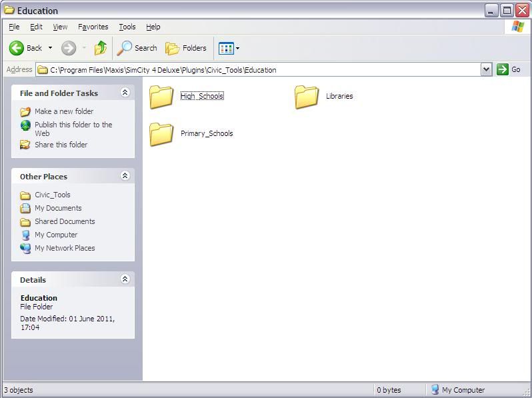The image size is (532, 398).
Task: Click My Computer icon in status bar
Action: pos(435,389)
